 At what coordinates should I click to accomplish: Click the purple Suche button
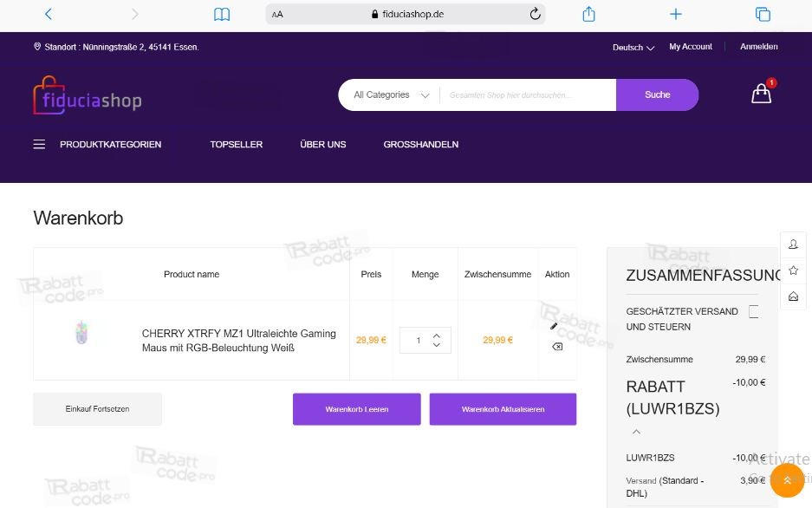click(x=657, y=94)
